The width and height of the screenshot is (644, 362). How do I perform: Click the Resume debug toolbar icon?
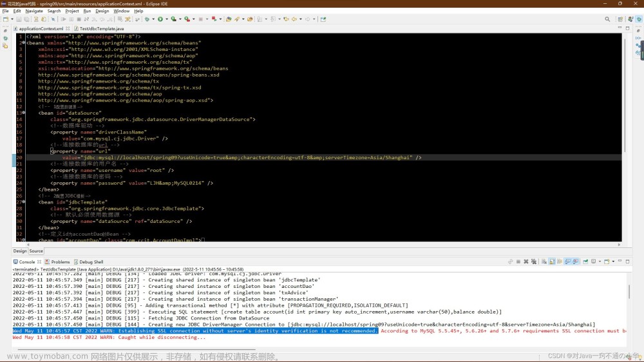(x=63, y=19)
